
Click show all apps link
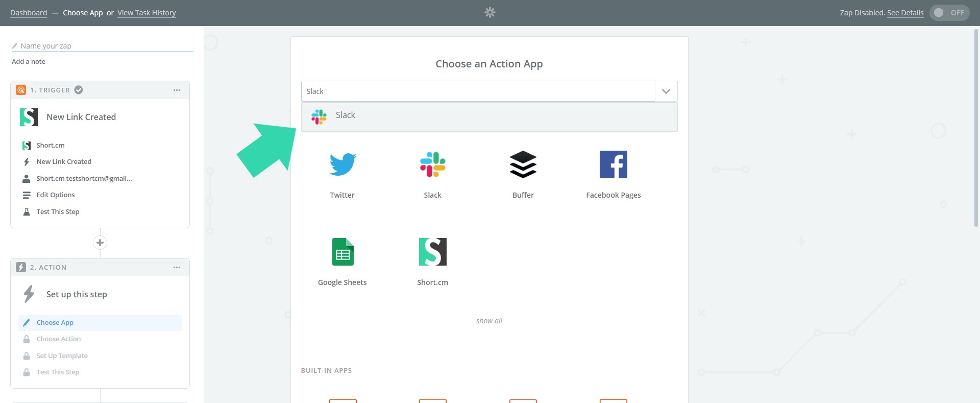point(489,321)
